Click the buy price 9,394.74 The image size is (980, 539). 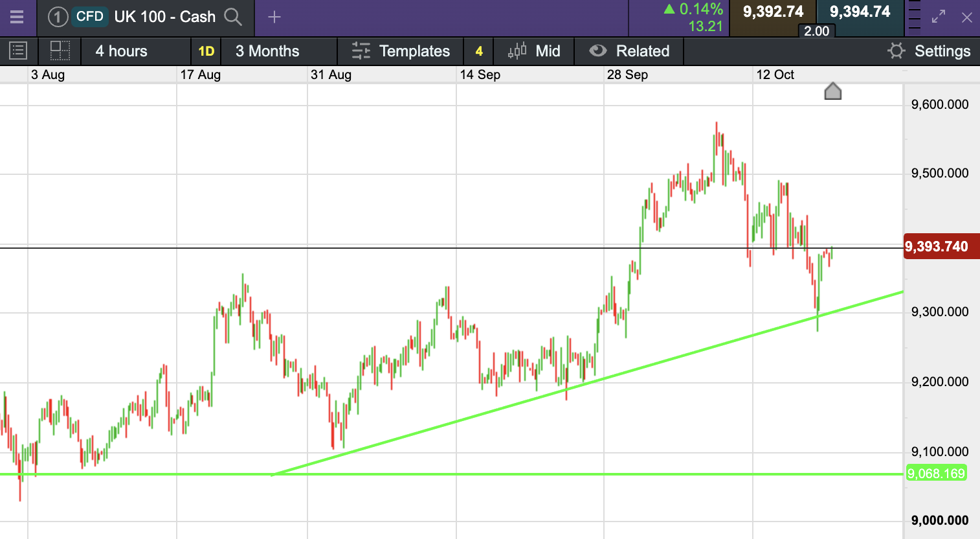[860, 12]
